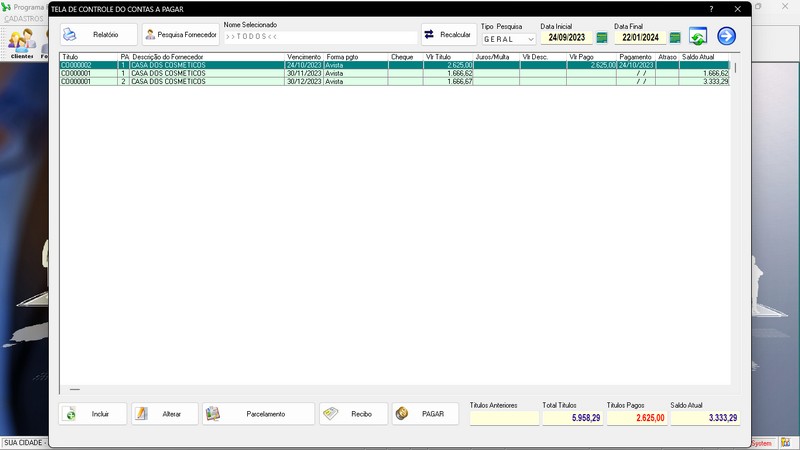
Task: Click the window help question mark
Action: point(711,9)
